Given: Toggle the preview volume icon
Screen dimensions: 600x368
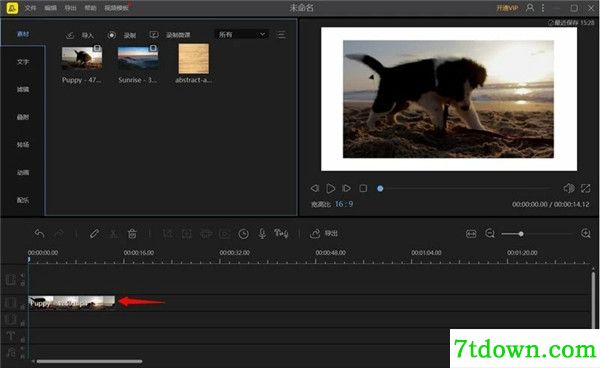Looking at the screenshot, I should coord(569,188).
